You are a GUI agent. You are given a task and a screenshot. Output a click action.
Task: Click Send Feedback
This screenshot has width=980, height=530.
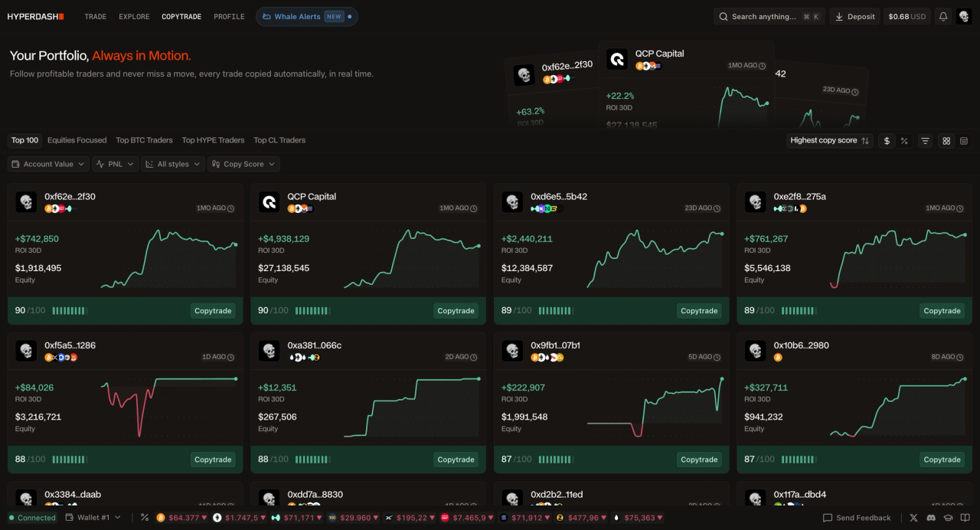click(x=857, y=518)
